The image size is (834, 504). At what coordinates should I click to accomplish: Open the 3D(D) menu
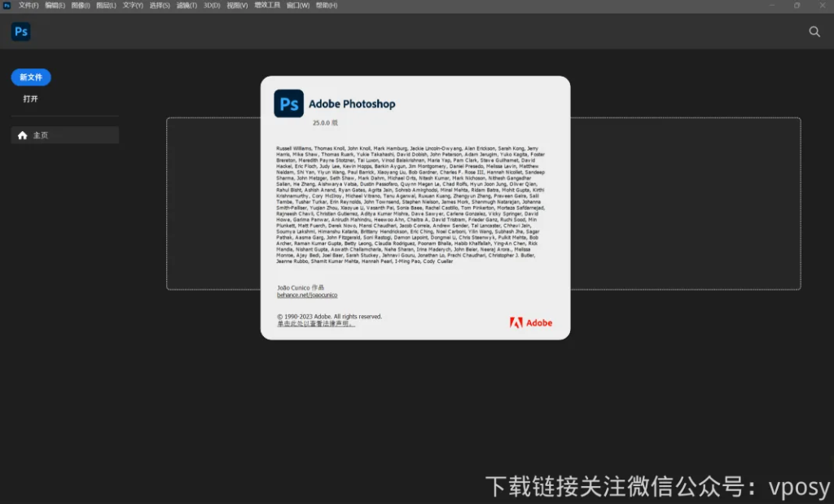click(212, 6)
